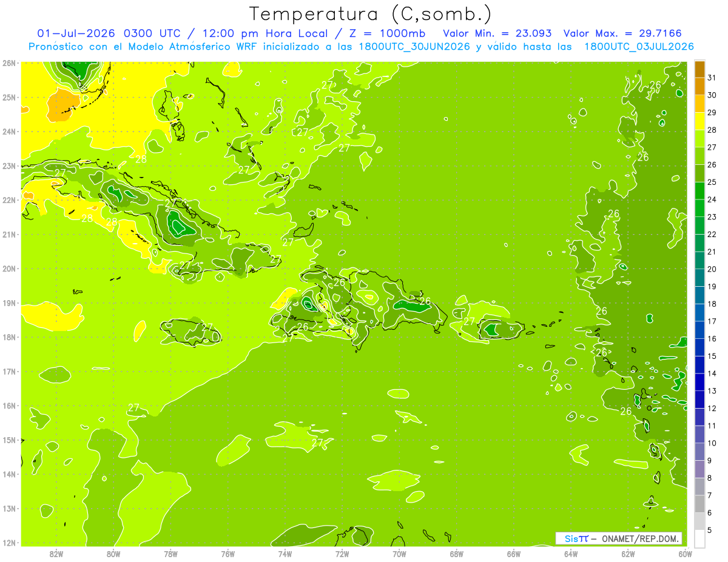728x562 pixels.
Task: Click legend scale number 22
Action: pyautogui.click(x=712, y=234)
